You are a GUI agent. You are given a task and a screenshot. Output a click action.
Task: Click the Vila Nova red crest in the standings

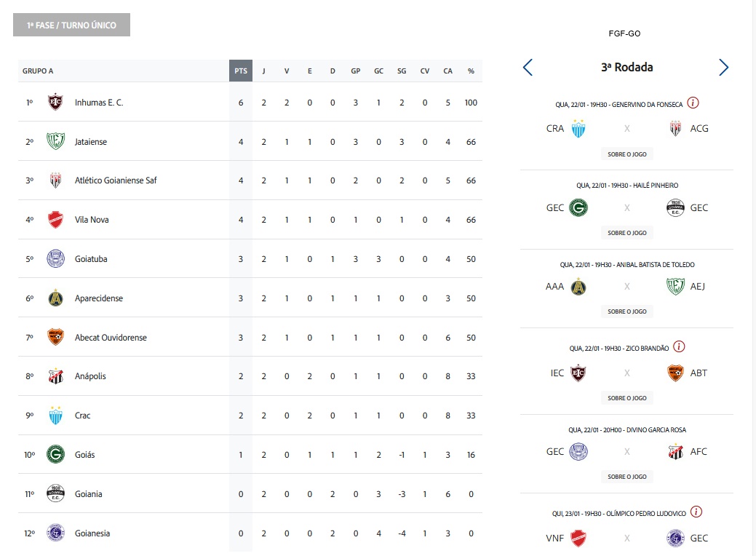tap(55, 220)
